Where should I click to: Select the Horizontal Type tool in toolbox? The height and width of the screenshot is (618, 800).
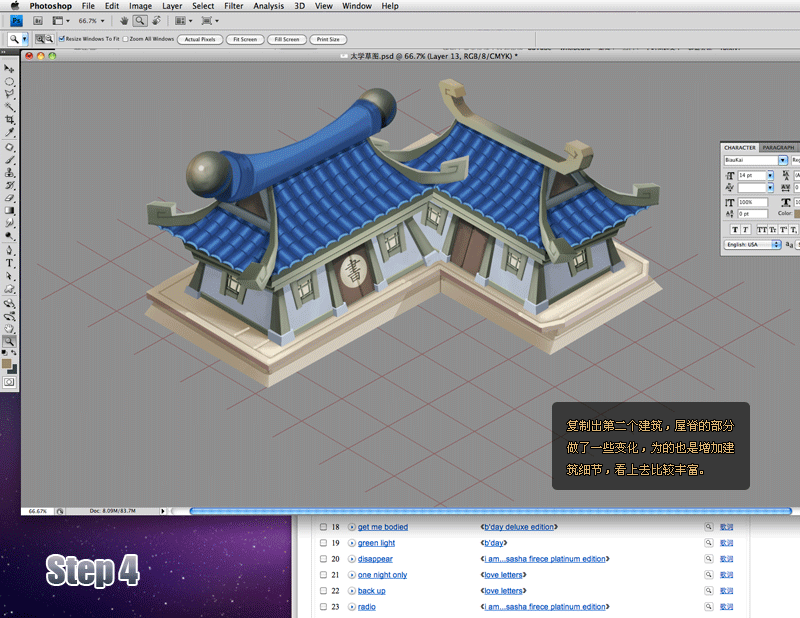tap(9, 263)
